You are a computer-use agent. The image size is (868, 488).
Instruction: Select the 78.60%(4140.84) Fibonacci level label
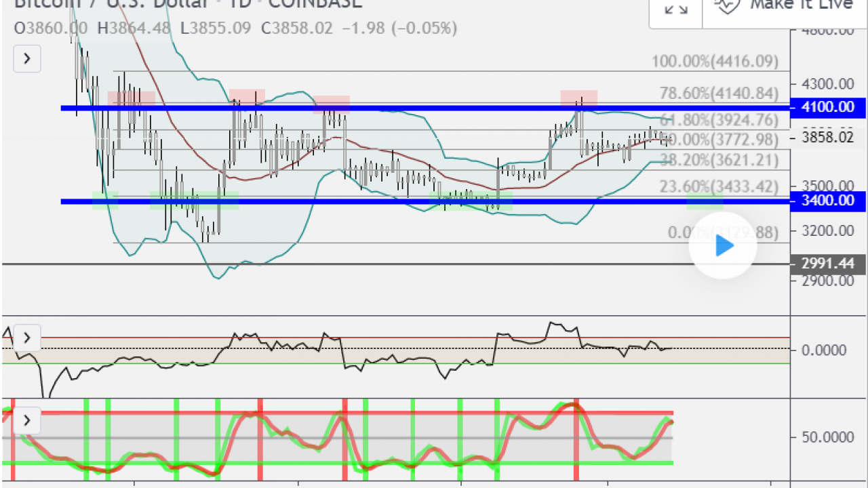pyautogui.click(x=719, y=94)
